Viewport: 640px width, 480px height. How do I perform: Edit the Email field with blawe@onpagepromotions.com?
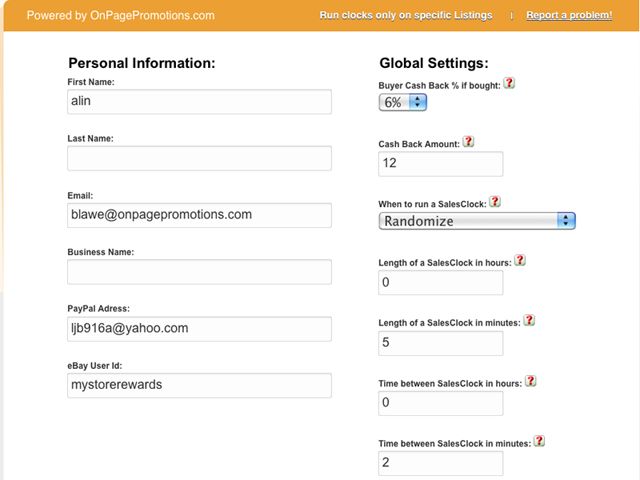(199, 215)
